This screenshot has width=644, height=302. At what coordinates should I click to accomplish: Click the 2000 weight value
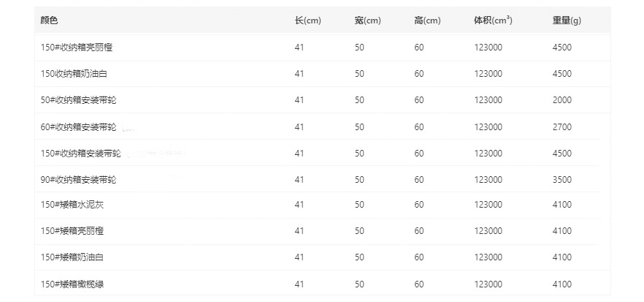pos(562,100)
